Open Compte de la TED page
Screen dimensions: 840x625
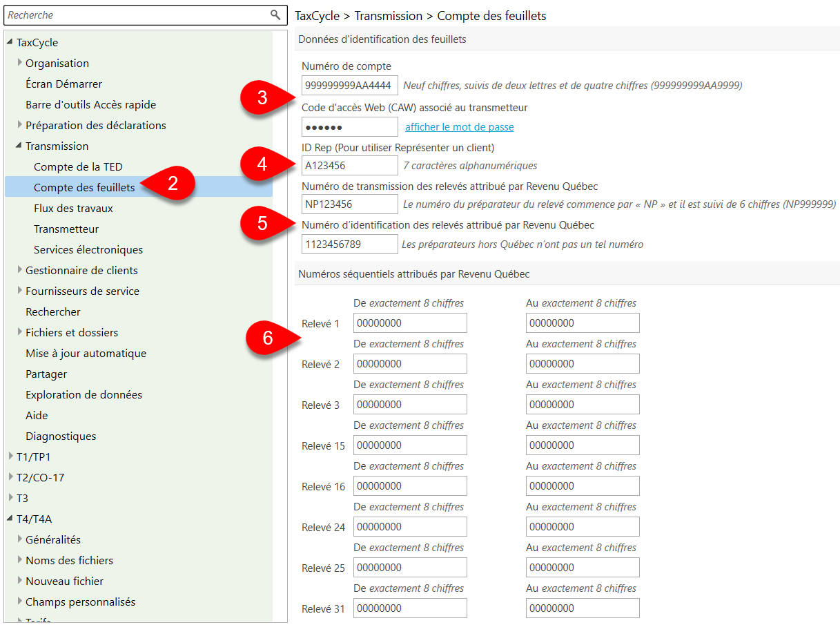tap(78, 166)
